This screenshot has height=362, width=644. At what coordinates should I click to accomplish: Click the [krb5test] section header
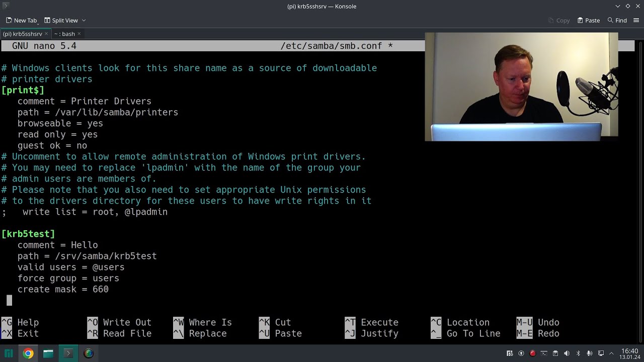(x=28, y=234)
